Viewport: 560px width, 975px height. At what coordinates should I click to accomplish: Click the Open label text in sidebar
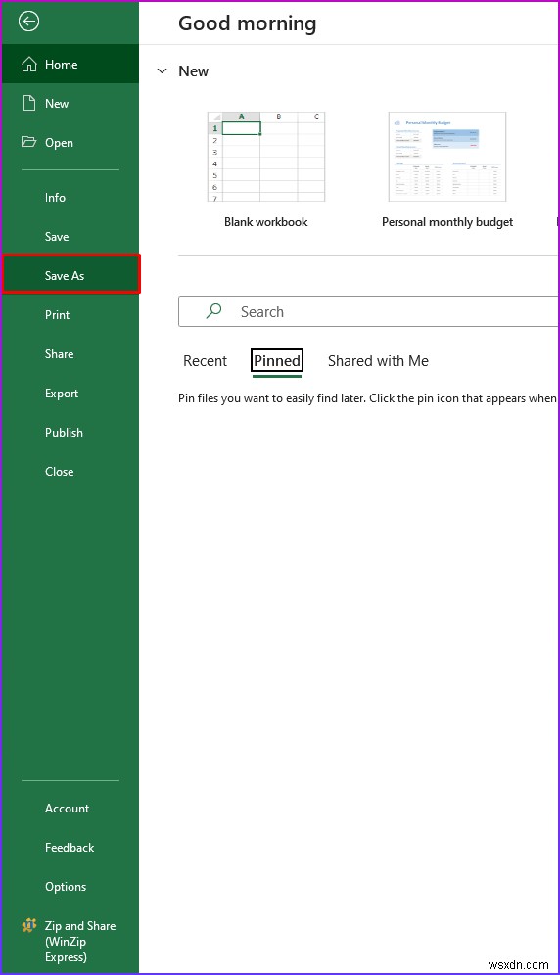click(x=59, y=142)
